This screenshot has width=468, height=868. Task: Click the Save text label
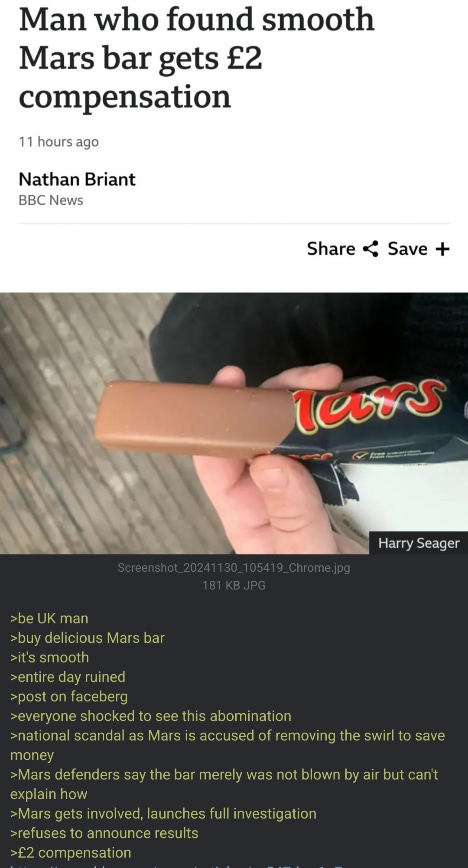[407, 249]
